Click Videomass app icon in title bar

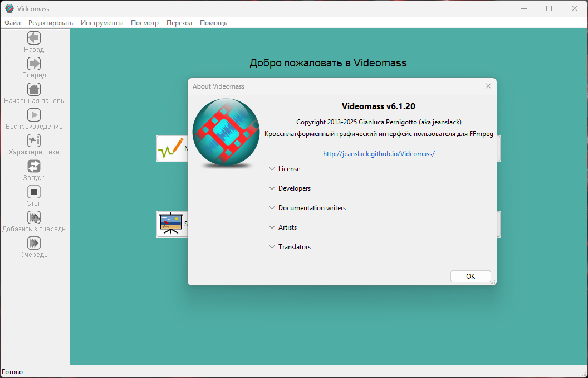[x=9, y=8]
